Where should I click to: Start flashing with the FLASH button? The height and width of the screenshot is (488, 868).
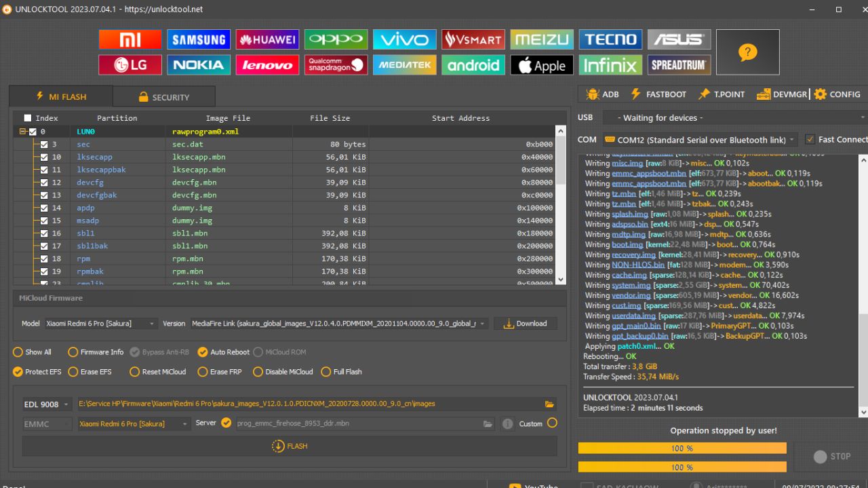click(290, 446)
